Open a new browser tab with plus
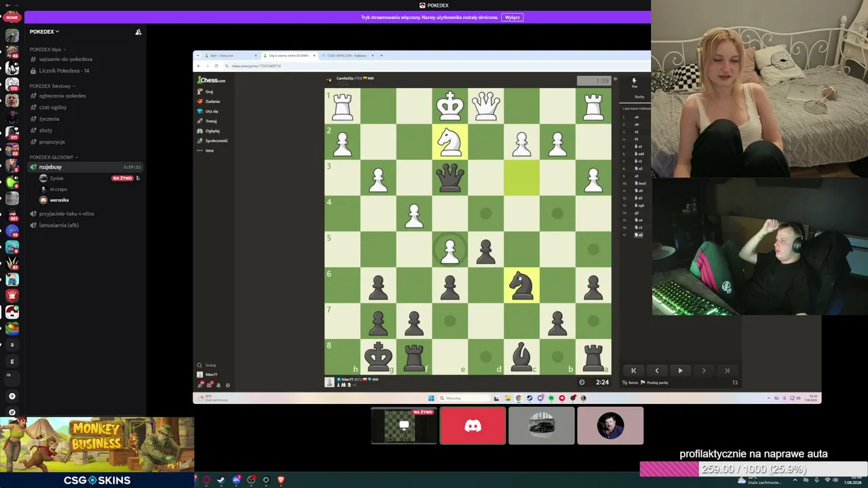Image resolution: width=868 pixels, height=488 pixels. 382,56
